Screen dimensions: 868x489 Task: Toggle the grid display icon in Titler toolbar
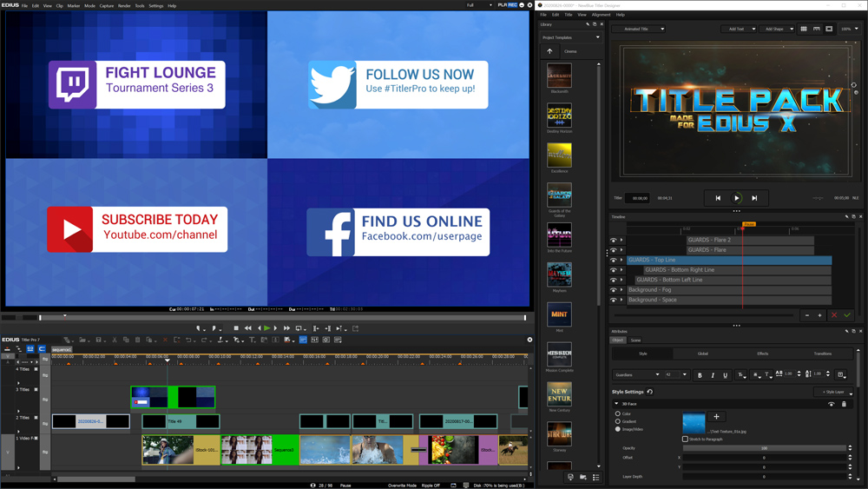pyautogui.click(x=803, y=29)
